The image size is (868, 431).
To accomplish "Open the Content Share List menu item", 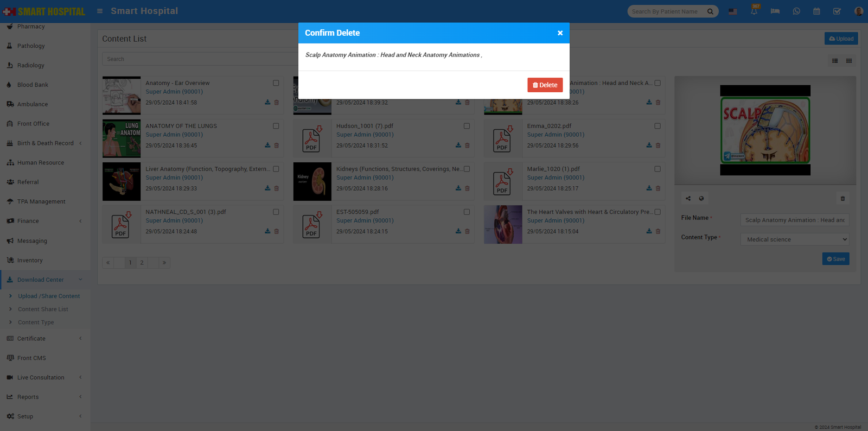I will pos(43,309).
